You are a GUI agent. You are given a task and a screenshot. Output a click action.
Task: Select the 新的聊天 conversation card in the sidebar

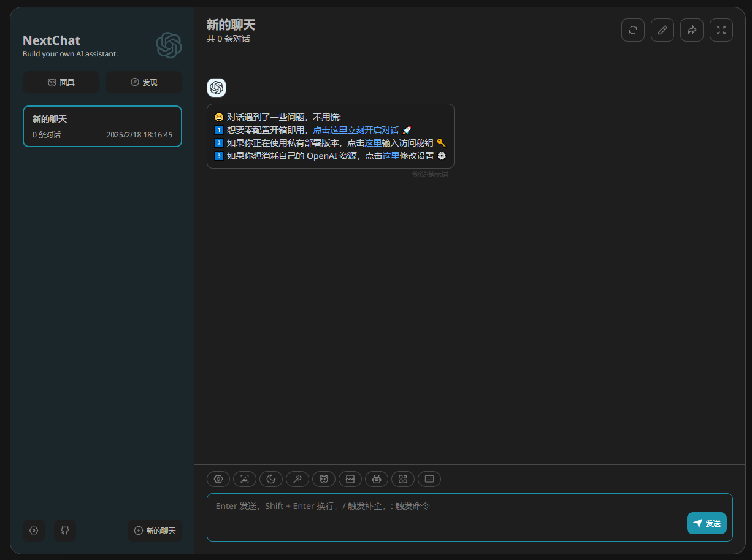pyautogui.click(x=102, y=126)
